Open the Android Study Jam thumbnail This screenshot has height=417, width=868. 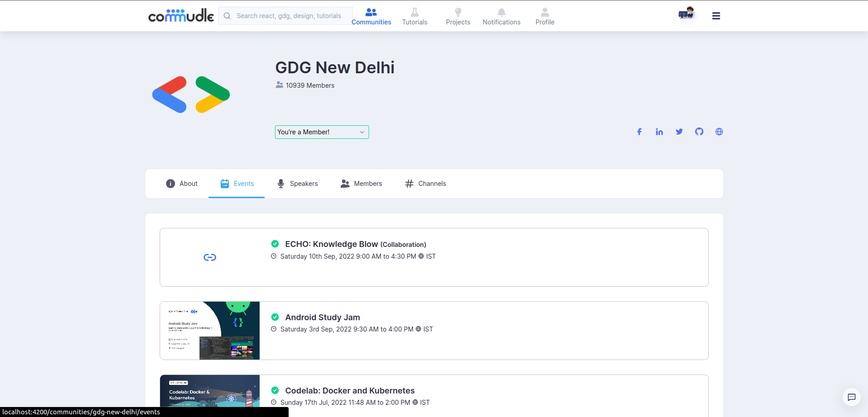(210, 331)
